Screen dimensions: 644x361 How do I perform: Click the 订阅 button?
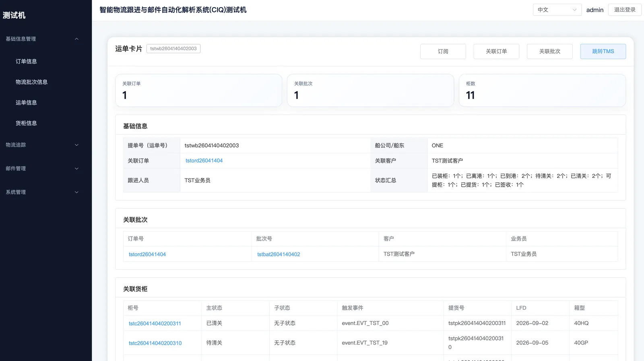click(443, 52)
